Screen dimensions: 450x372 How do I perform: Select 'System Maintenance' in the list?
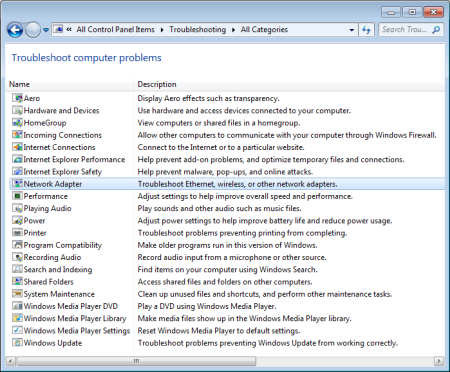[x=59, y=294]
